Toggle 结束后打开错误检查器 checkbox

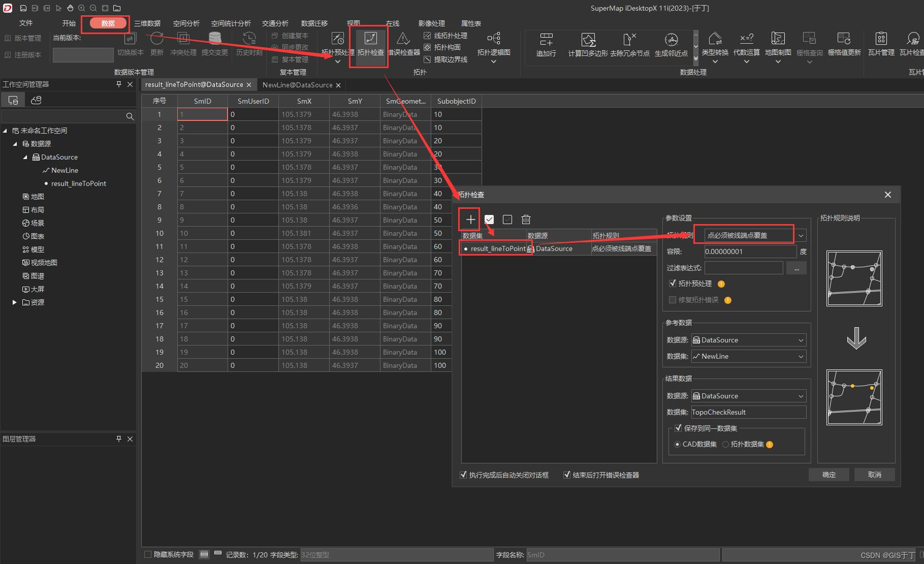click(x=567, y=475)
